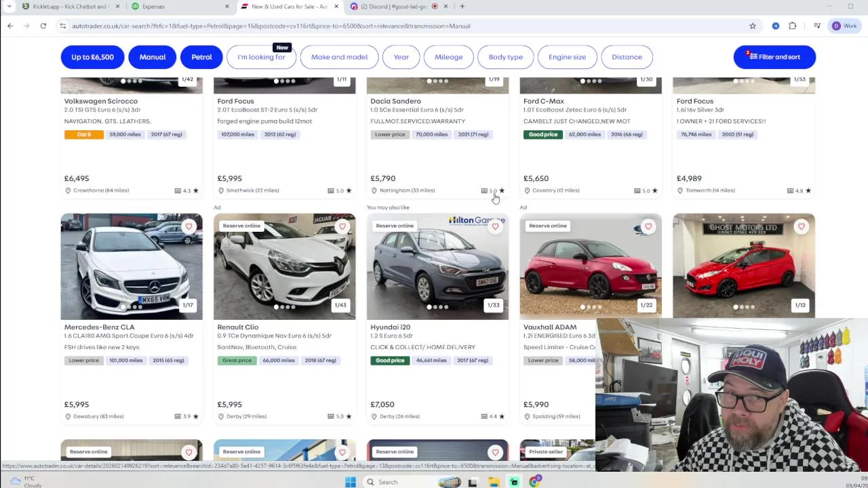Viewport: 868px width, 488px height.
Task: Click the £7,050 price of Hyundai i20
Action: coord(382,405)
